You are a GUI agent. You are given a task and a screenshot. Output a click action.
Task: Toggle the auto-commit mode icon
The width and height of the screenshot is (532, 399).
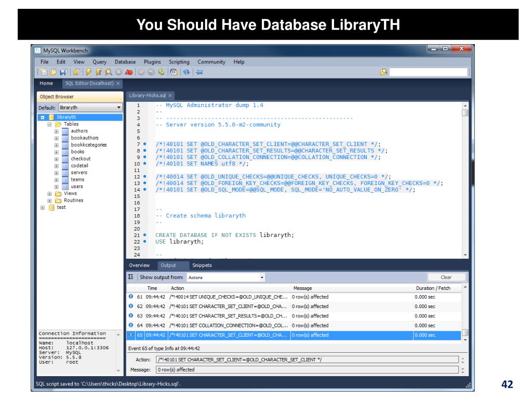pyautogui.click(x=161, y=72)
